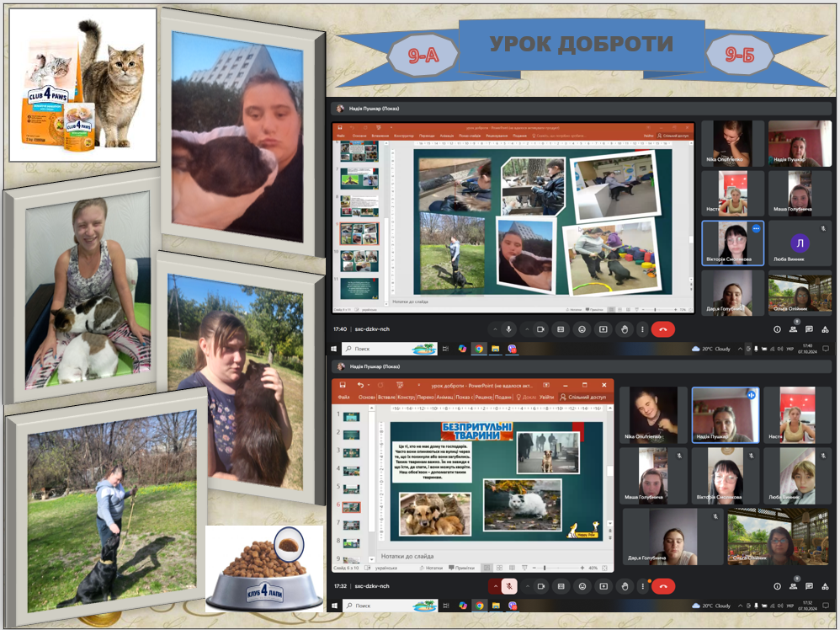The image size is (840, 630).
Task: Open Вставлення tab in lower PowerPoint
Action: pyautogui.click(x=386, y=398)
